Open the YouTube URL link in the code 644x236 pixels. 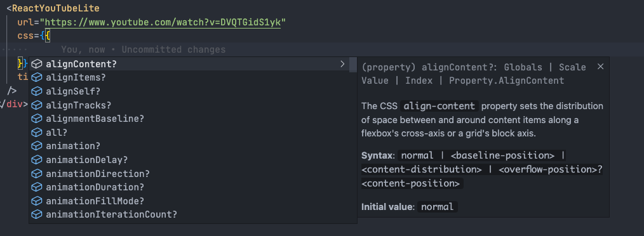tap(163, 22)
